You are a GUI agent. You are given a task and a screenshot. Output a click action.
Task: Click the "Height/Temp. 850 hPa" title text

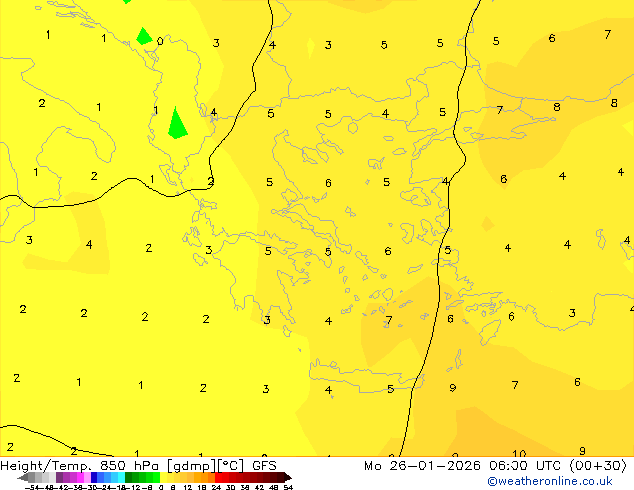pos(80,466)
